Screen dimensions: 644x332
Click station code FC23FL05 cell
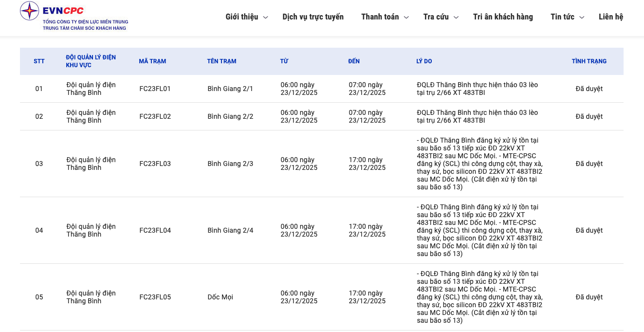pyautogui.click(x=155, y=297)
